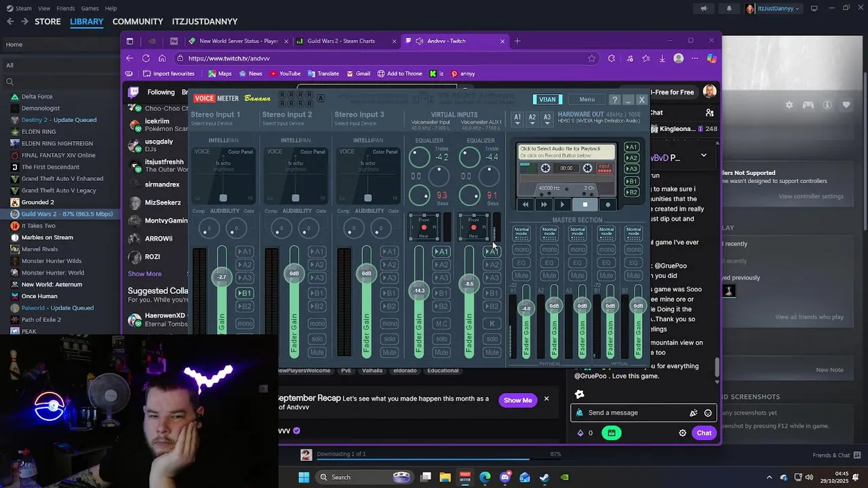
Task: Open Voicemeeter from the taskbar
Action: pyautogui.click(x=465, y=477)
